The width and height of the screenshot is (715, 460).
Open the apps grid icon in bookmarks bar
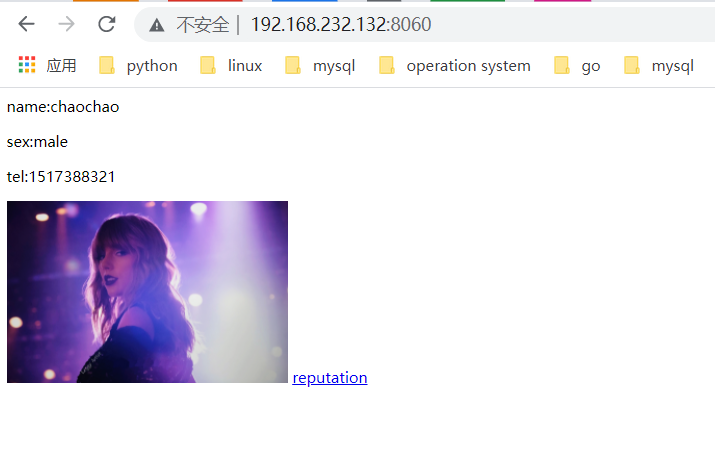point(27,65)
